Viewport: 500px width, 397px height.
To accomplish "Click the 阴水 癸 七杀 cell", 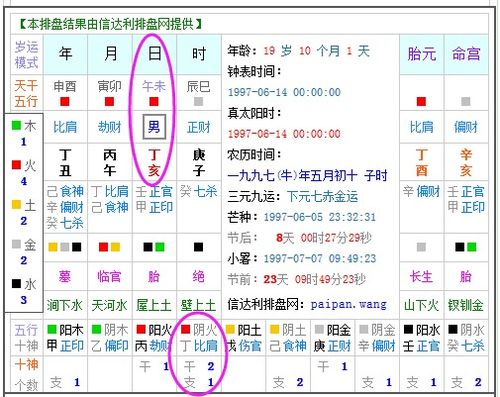I will [x=466, y=338].
